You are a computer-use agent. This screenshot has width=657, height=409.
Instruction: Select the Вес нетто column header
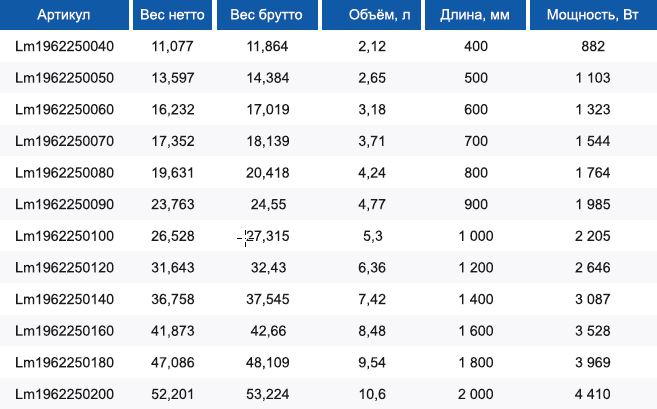172,15
